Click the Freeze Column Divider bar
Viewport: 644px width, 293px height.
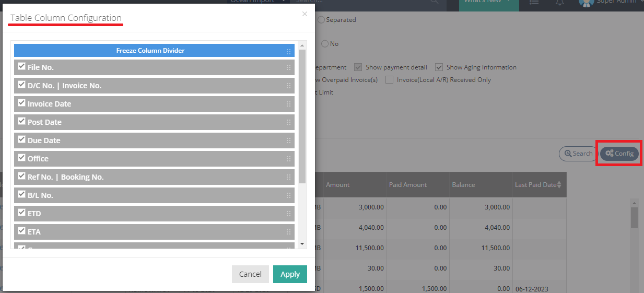click(x=150, y=51)
